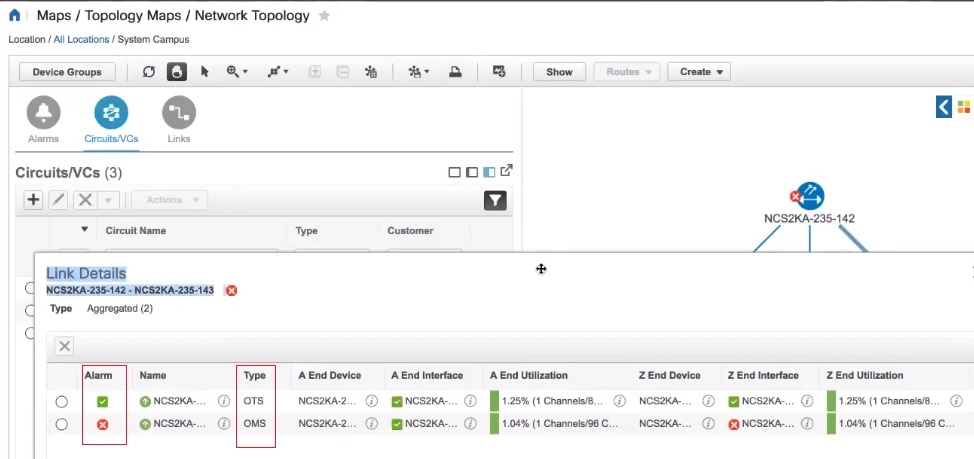Click the home icon in the breadcrumb
974x459 pixels.
point(14,16)
